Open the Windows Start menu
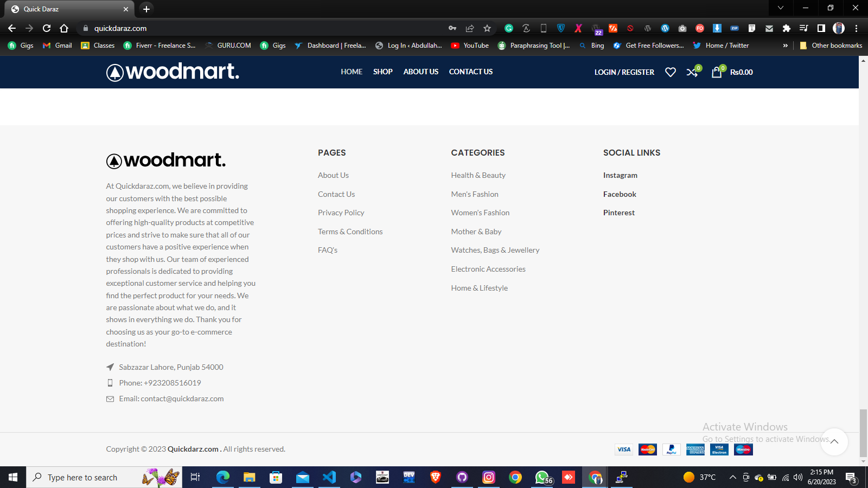The width and height of the screenshot is (868, 488). tap(13, 477)
